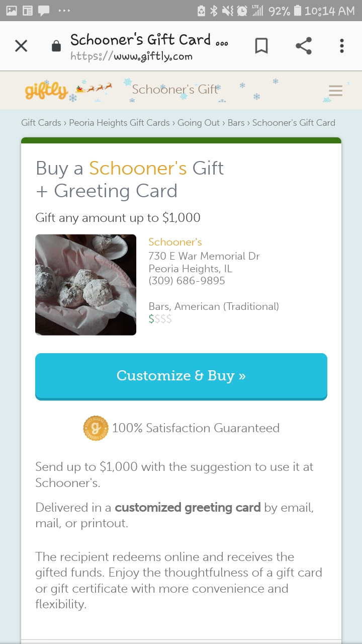Screen dimensions: 362x644
Task: Open the Gift Cards breadcrumb
Action: pos(41,123)
